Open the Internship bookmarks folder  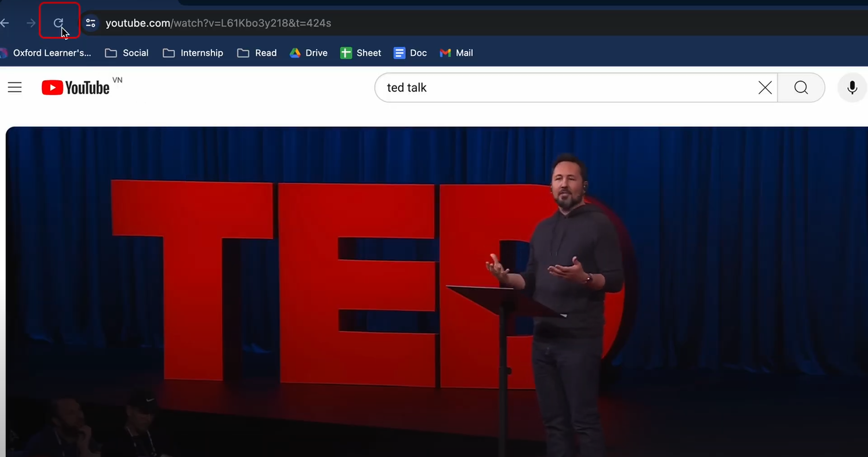(x=193, y=53)
